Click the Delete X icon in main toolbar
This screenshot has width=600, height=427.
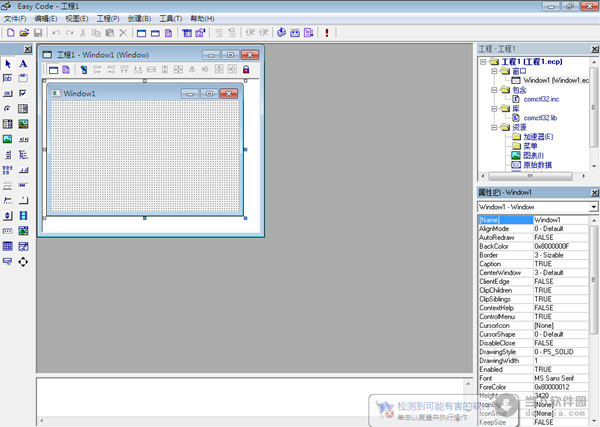pos(123,33)
